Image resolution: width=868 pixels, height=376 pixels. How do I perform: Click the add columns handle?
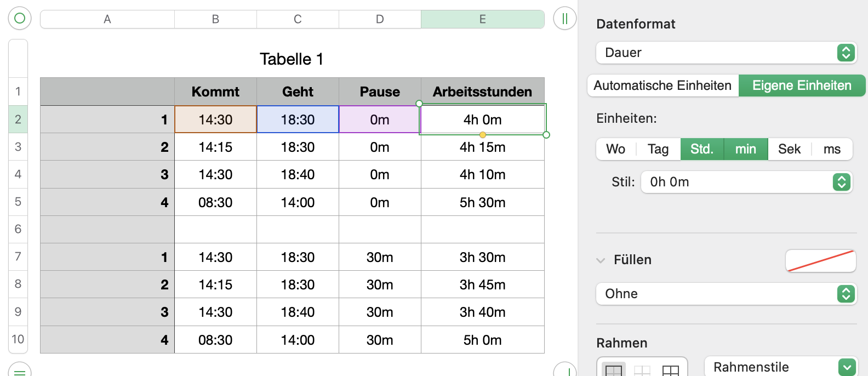pos(564,19)
